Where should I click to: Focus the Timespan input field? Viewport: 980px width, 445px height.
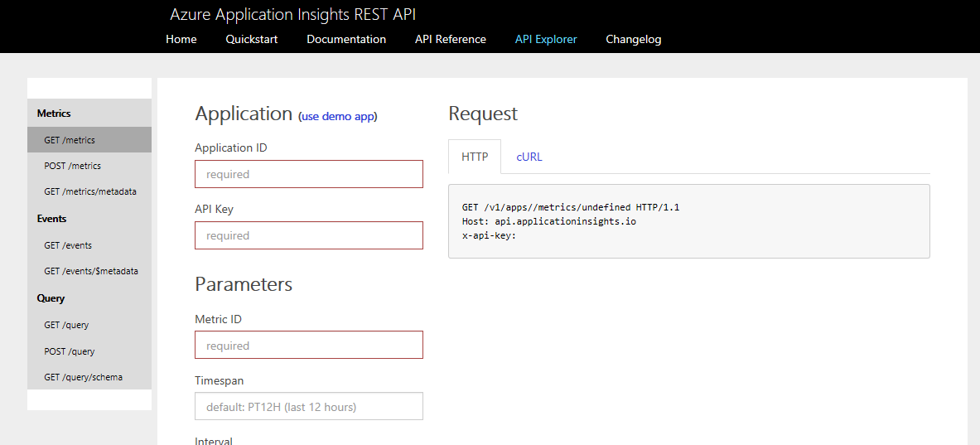(x=309, y=406)
